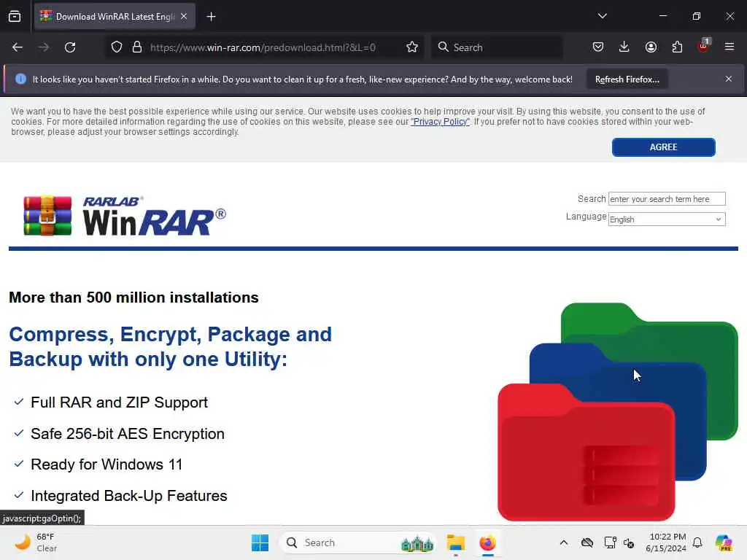The width and height of the screenshot is (747, 560).
Task: Go back to previous page
Action: point(18,47)
